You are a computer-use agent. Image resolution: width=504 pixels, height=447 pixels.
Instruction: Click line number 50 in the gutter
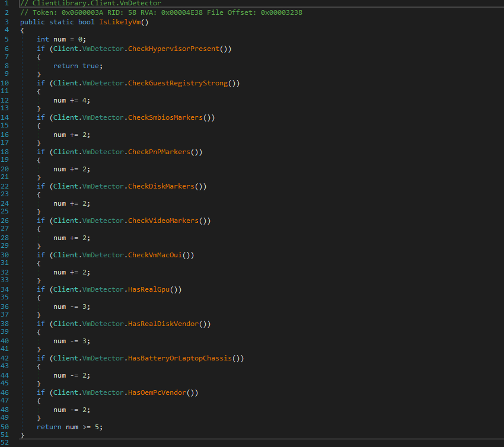[x=5, y=427]
